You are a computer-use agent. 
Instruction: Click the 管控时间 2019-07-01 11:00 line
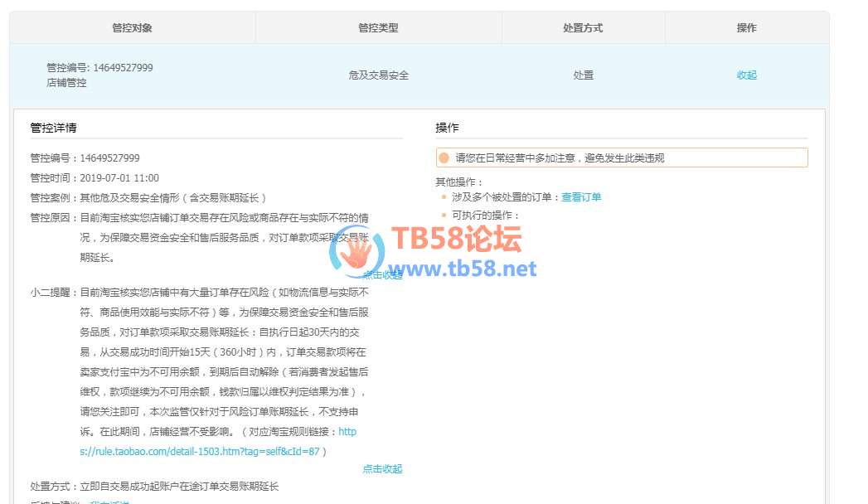click(x=95, y=178)
